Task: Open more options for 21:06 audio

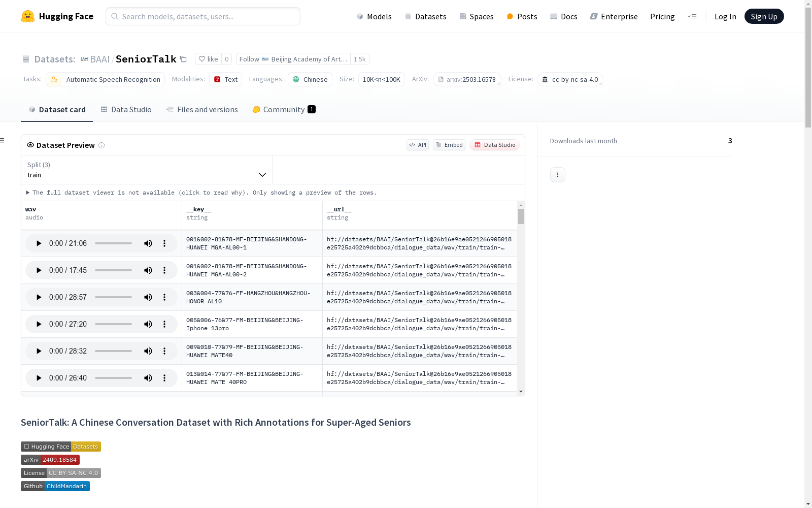Action: 164,243
